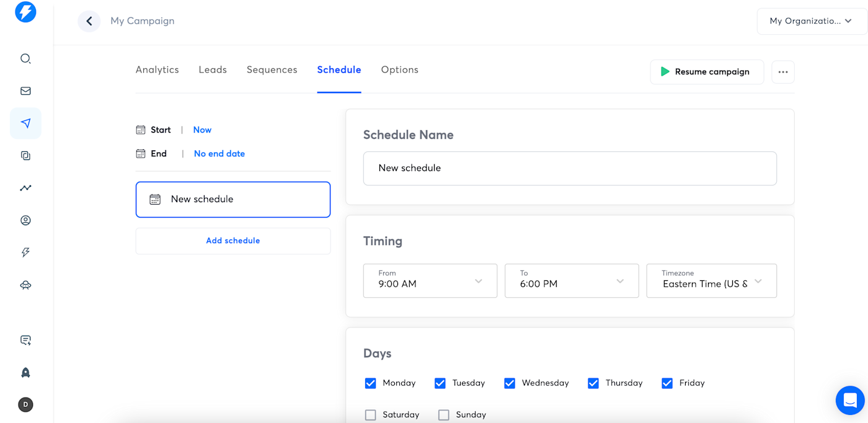Image resolution: width=868 pixels, height=423 pixels.
Task: Click the My Campaign breadcrumb title
Action: point(143,21)
